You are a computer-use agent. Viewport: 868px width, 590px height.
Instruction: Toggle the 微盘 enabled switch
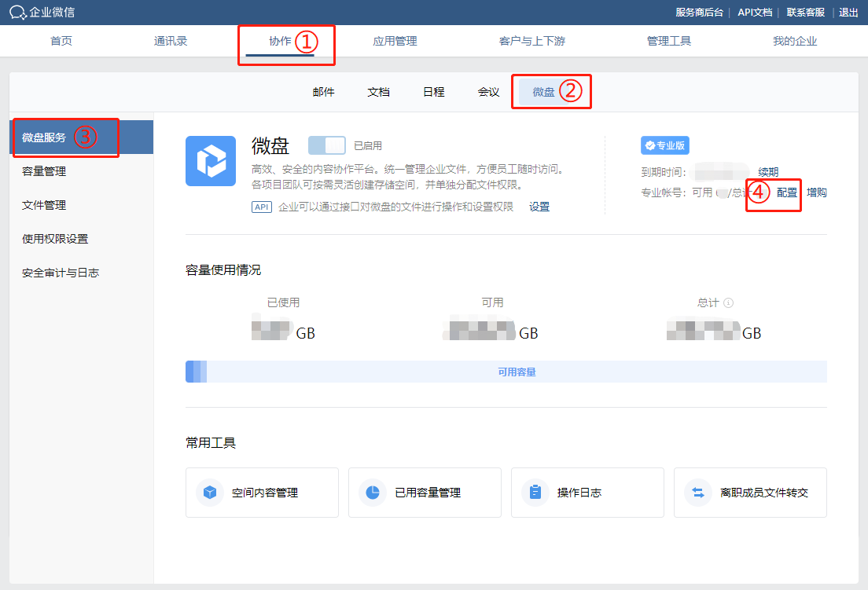pyautogui.click(x=326, y=145)
